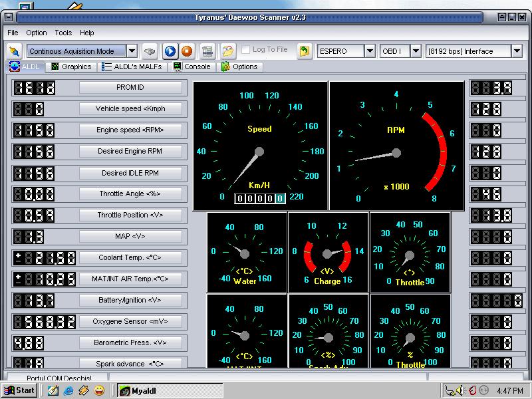Screen dimensions: 532x399
Task: Click the 4:47 PM system clock
Action: pyautogui.click(x=510, y=391)
